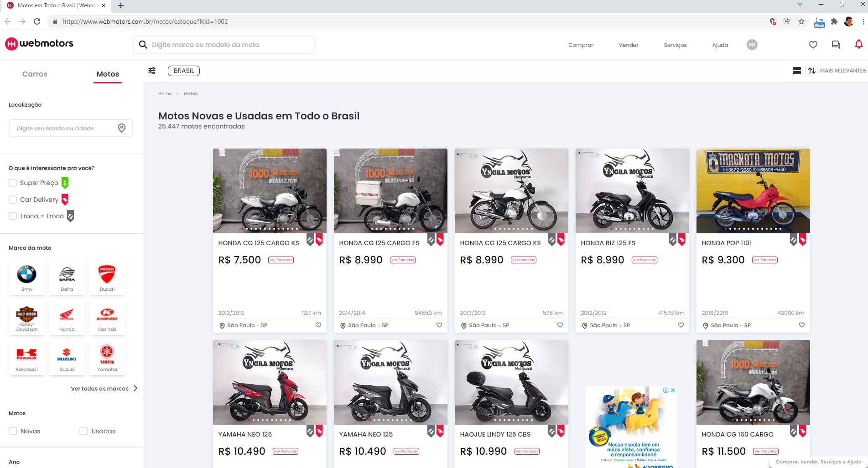Reload the page

37,21
